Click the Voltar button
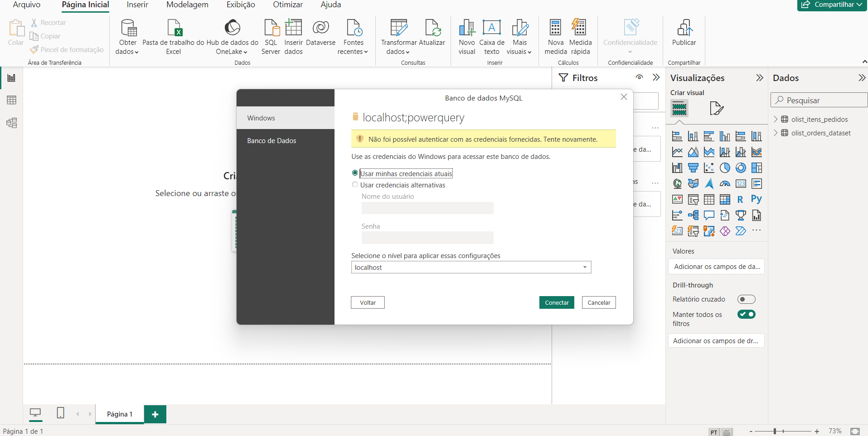This screenshot has height=436, width=868. [x=368, y=302]
